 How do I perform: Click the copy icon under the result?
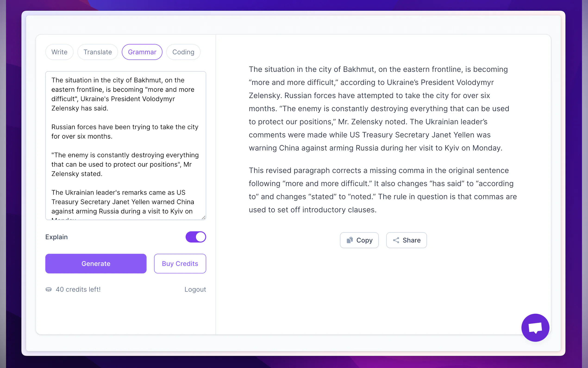(x=350, y=240)
